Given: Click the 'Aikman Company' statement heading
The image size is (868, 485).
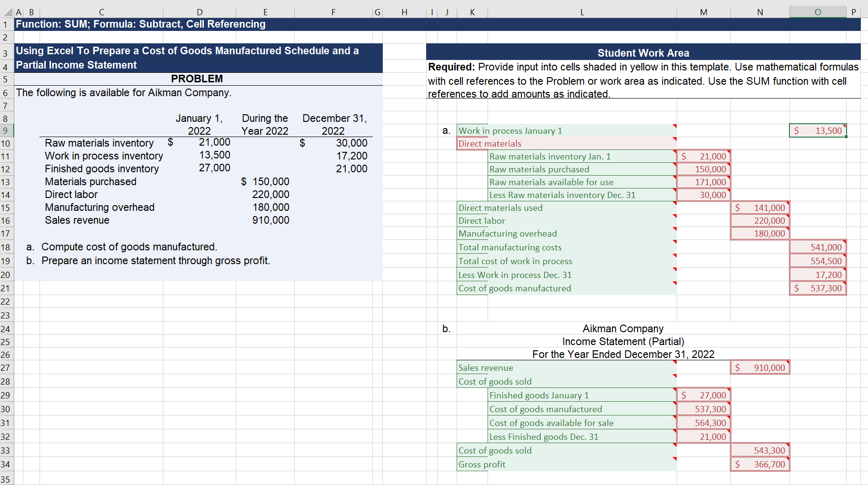Looking at the screenshot, I should click(623, 328).
